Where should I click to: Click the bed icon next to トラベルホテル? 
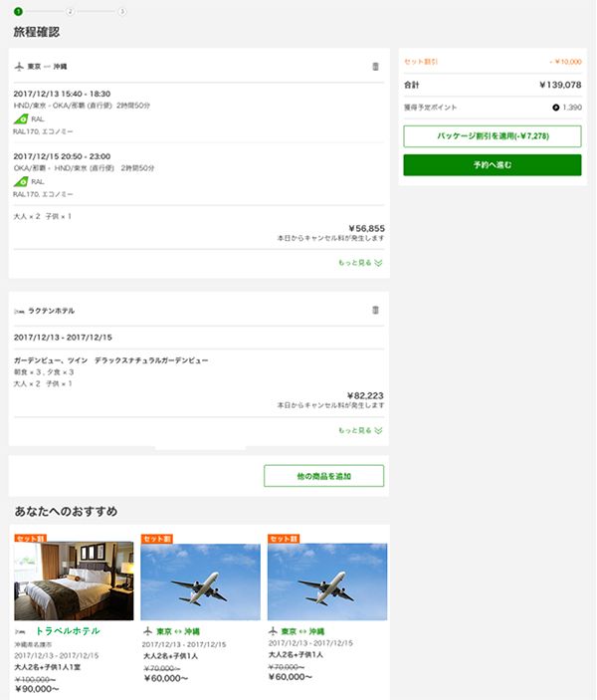tap(21, 631)
